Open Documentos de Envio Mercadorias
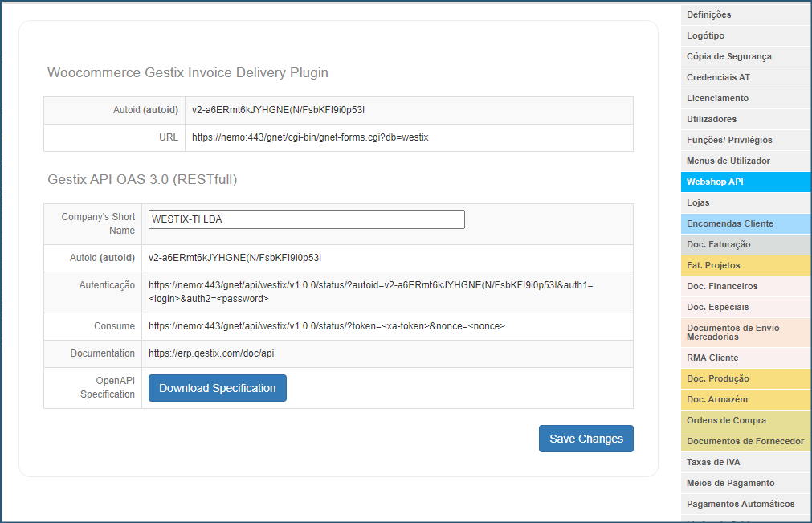Image resolution: width=812 pixels, height=523 pixels. tap(745, 333)
